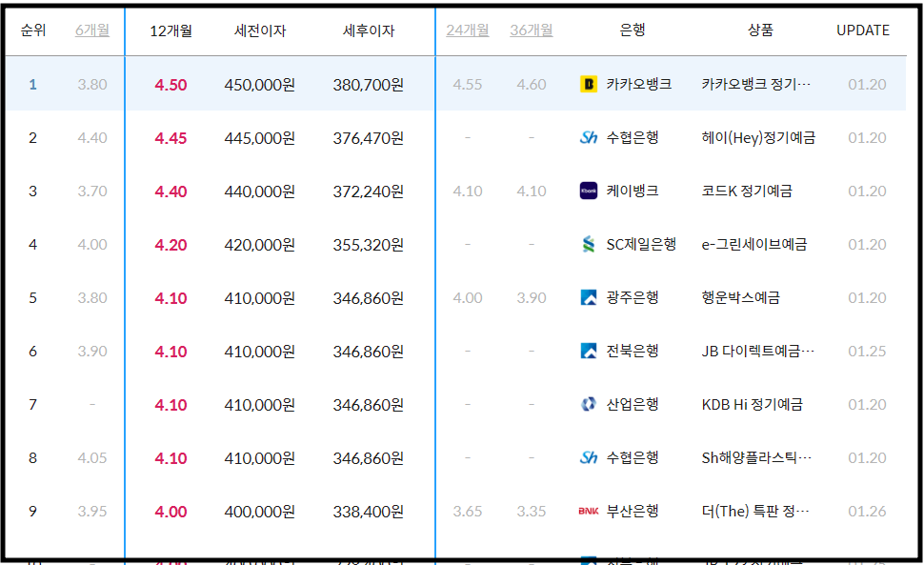
Task: Click the 445,000원 pre-tax interest
Action: click(260, 138)
